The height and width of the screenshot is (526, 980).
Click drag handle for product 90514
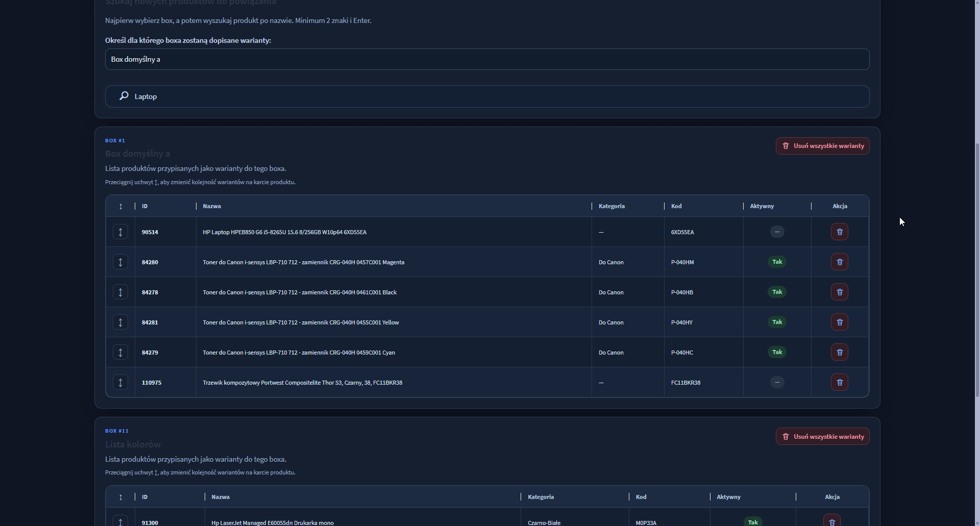(x=120, y=232)
